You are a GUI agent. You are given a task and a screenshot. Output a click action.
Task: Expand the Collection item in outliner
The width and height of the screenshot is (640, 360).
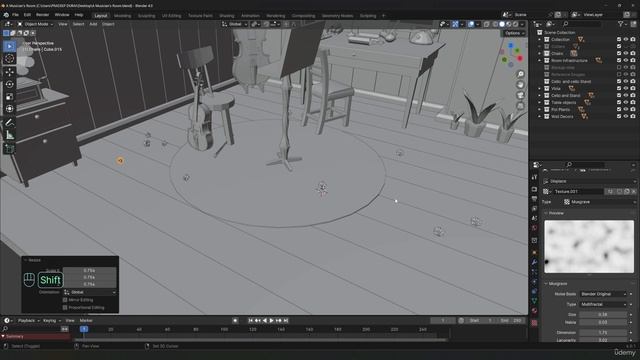click(540, 40)
